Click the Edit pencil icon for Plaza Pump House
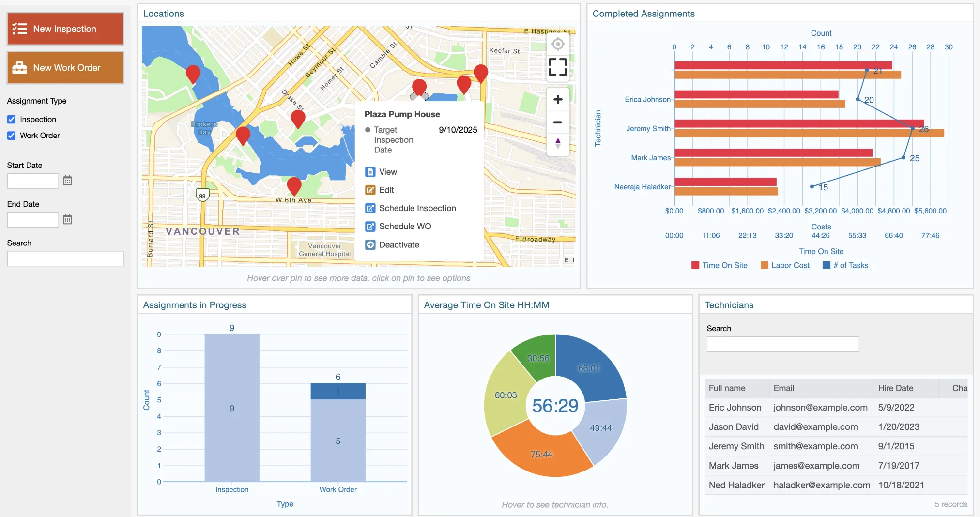980x517 pixels. (x=370, y=190)
